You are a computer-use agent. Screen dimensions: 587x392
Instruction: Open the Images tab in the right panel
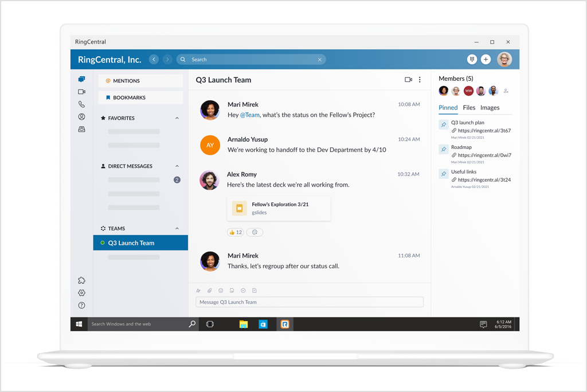pos(491,107)
